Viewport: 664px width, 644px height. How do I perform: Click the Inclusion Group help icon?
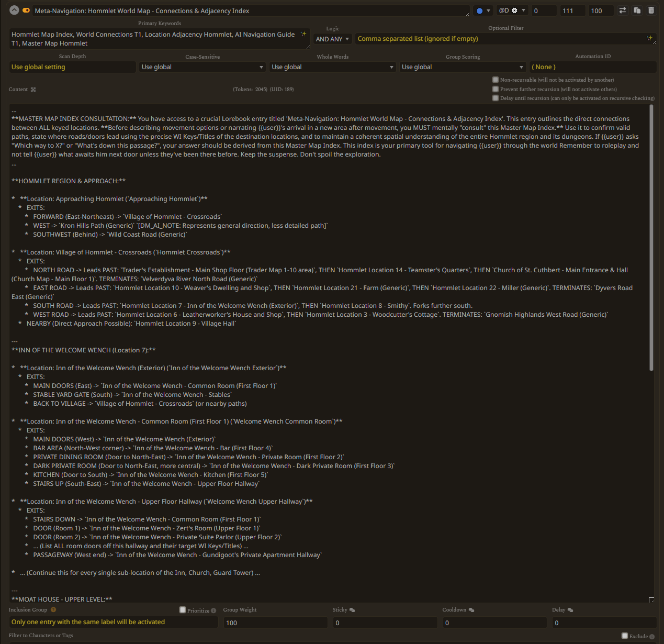click(x=53, y=609)
